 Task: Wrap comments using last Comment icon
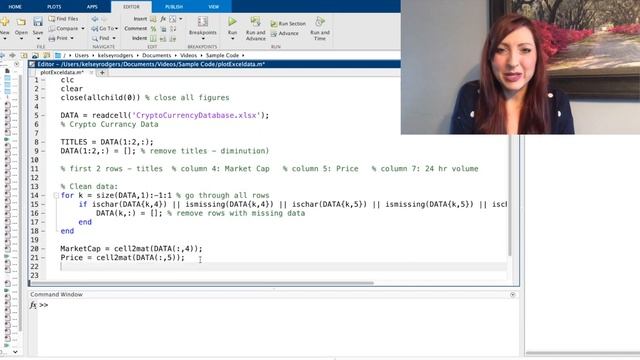point(173,29)
